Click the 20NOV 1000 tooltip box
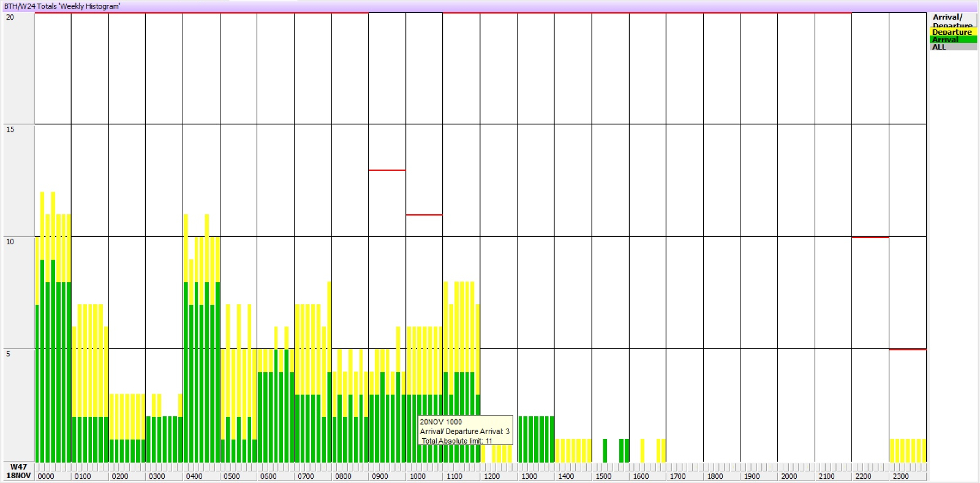Image resolution: width=980 pixels, height=483 pixels. pos(465,430)
